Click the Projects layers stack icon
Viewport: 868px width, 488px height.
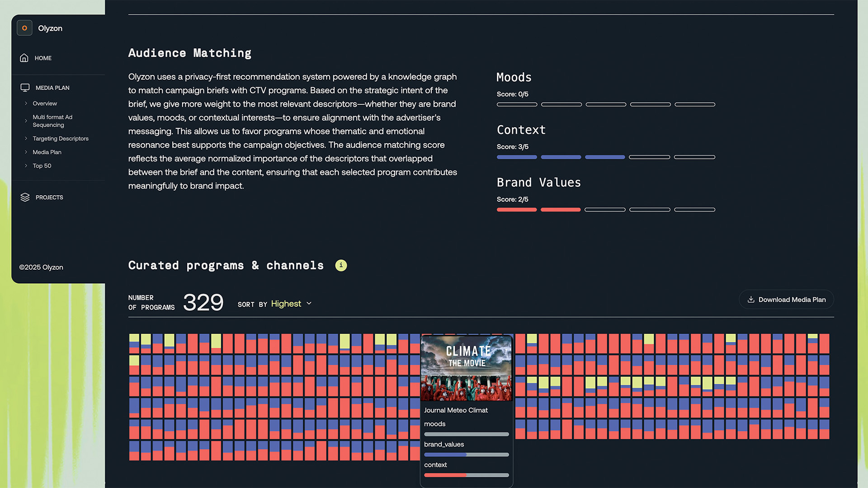25,197
